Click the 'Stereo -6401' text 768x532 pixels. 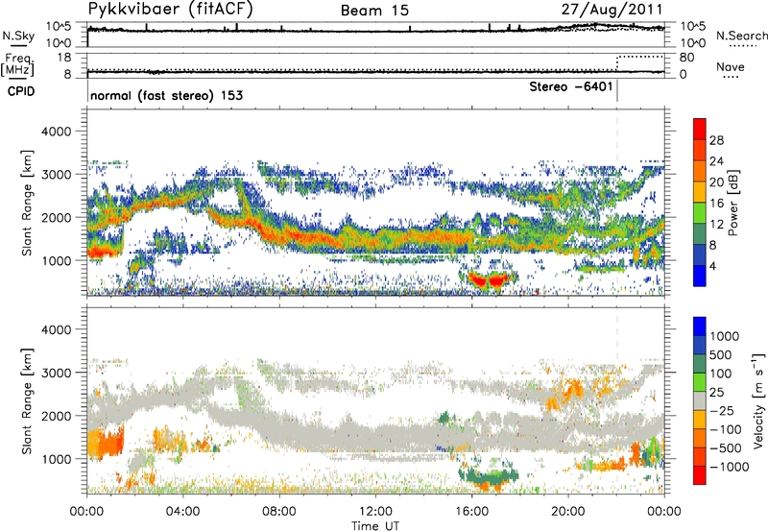(x=571, y=87)
